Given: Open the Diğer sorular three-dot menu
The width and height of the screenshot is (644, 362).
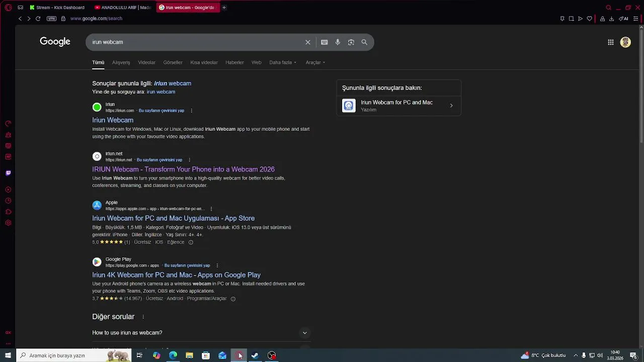Looking at the screenshot, I should coord(143,317).
